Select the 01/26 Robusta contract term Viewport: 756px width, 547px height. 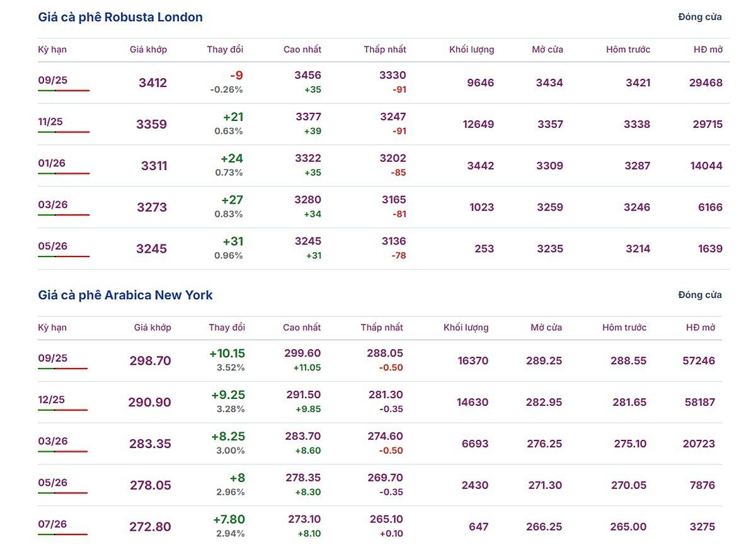tap(52, 163)
